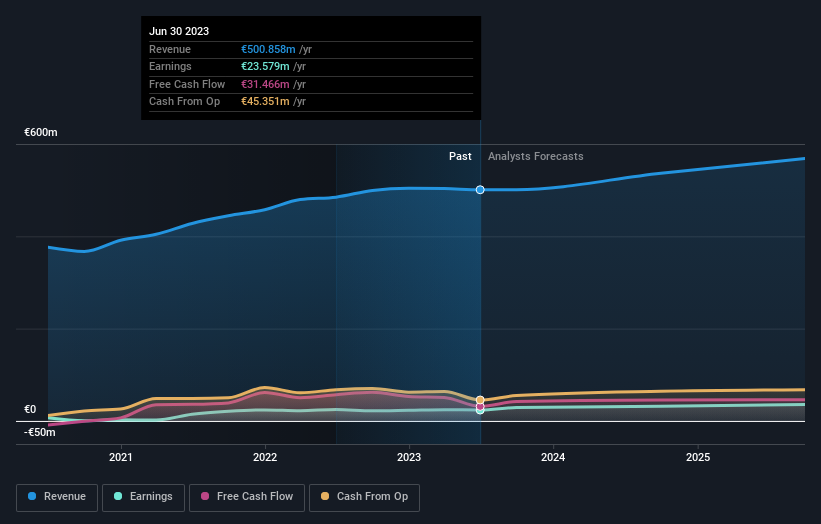Click the teal Earnings data marker
Screen dimensions: 821x524
480,411
